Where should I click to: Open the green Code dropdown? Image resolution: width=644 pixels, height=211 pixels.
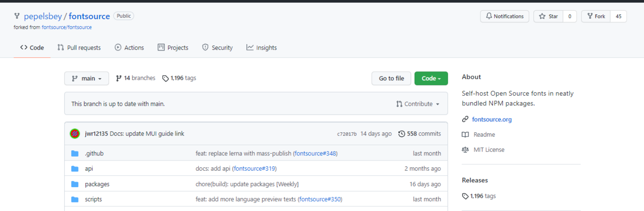point(431,78)
